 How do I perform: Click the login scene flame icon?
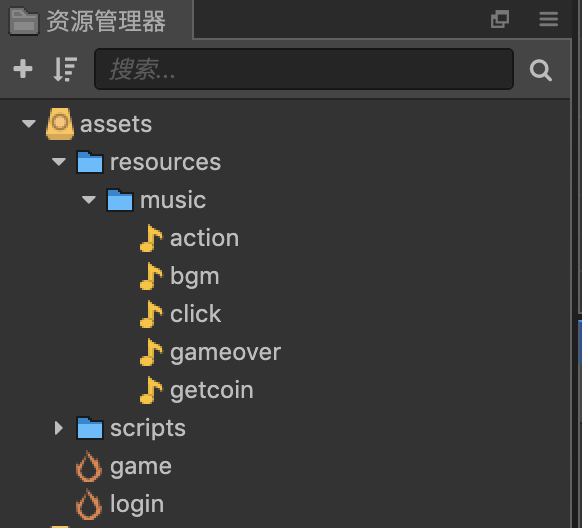tap(89, 504)
